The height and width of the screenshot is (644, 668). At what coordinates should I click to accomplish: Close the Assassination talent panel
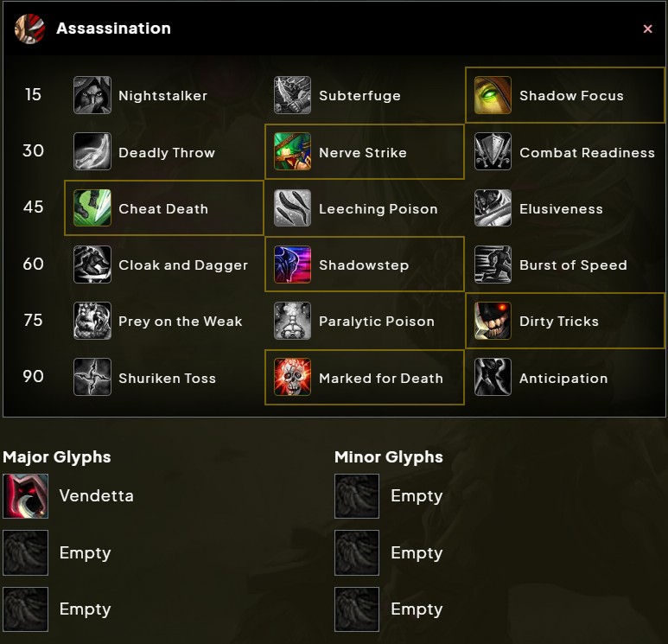point(648,29)
